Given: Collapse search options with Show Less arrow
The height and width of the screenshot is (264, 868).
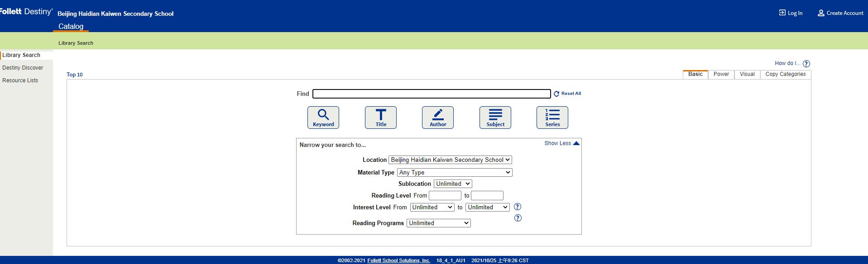Looking at the screenshot, I should coord(576,143).
